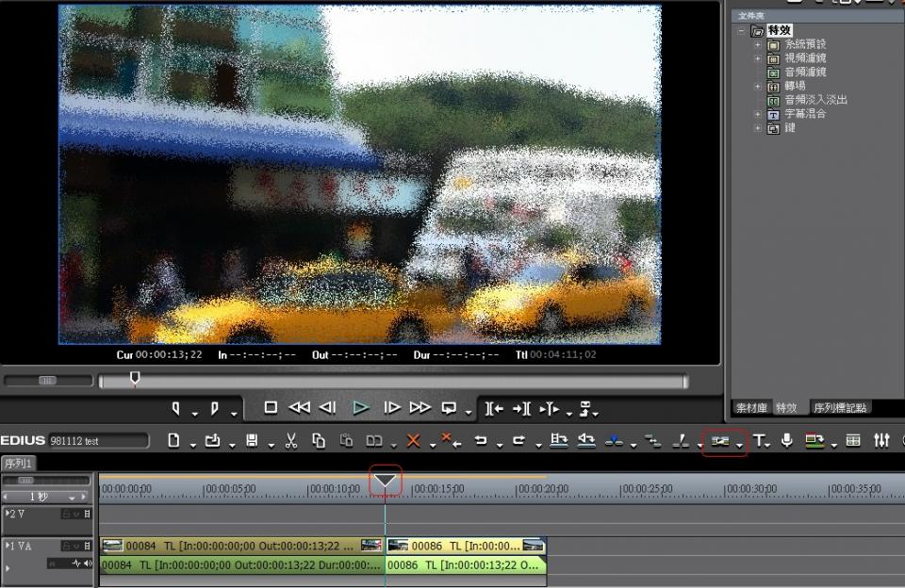Click the microphone voice-over icon
The height and width of the screenshot is (588, 905).
[786, 440]
